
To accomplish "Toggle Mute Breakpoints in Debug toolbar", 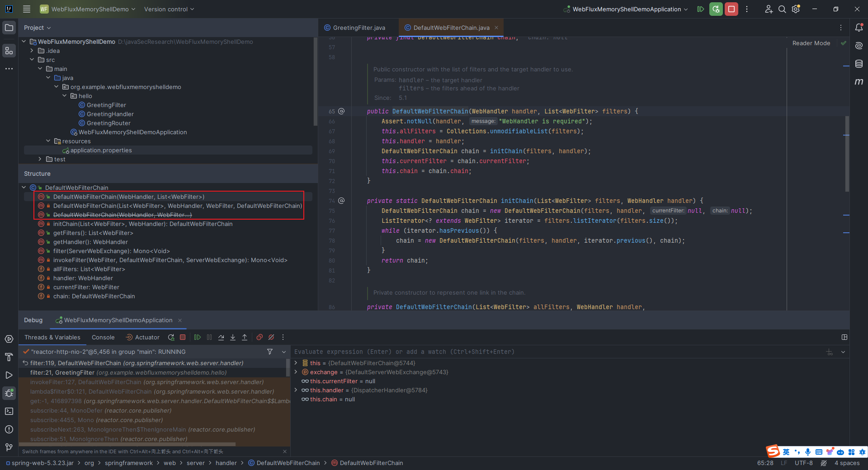I will [x=271, y=337].
